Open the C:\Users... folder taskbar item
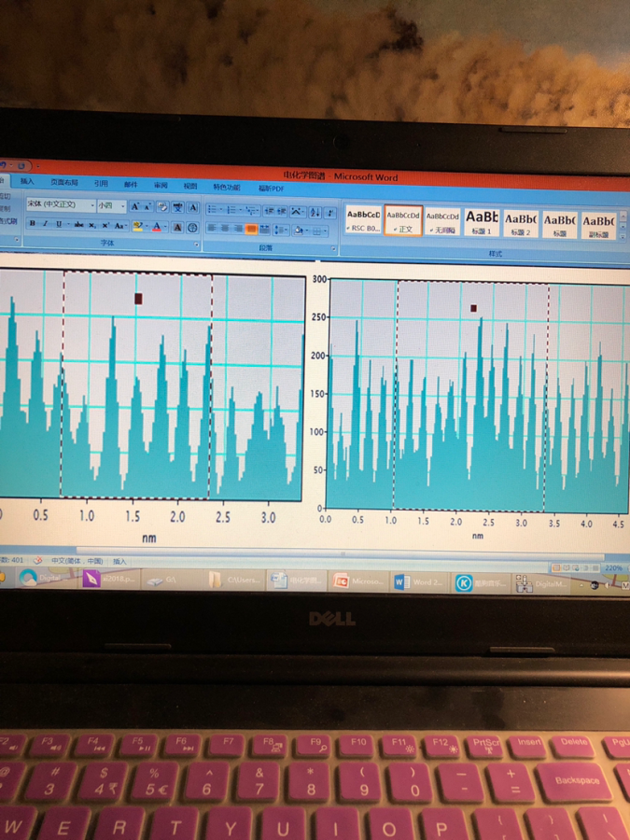The width and height of the screenshot is (630, 840). coord(236,580)
